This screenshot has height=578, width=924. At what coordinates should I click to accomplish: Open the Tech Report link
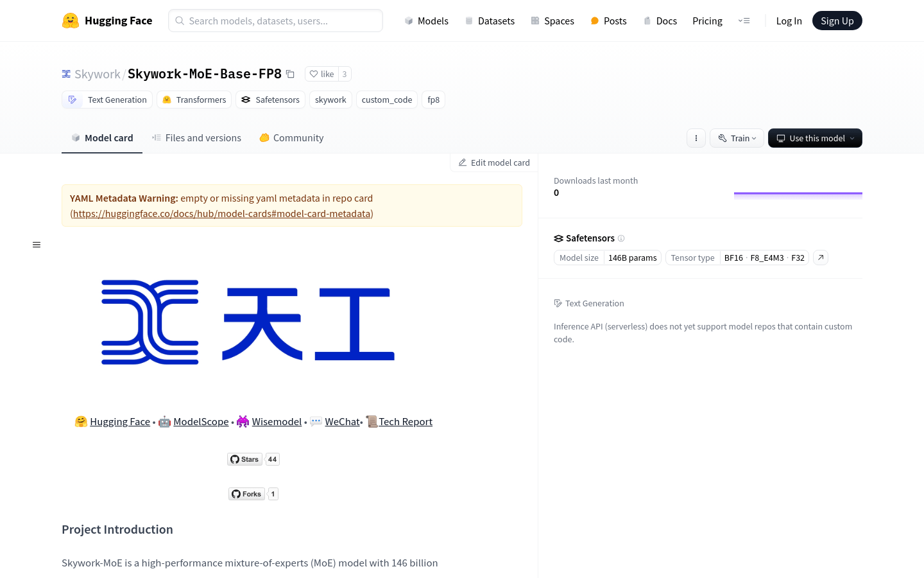[406, 421]
